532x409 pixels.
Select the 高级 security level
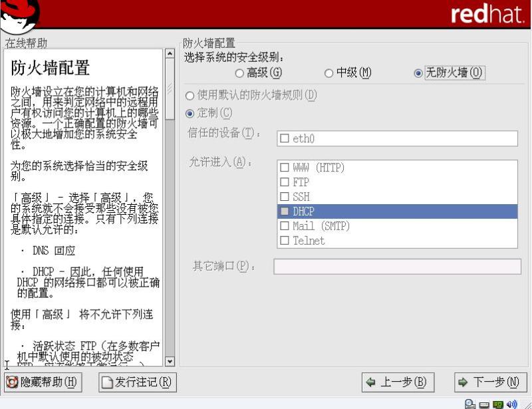(240, 73)
